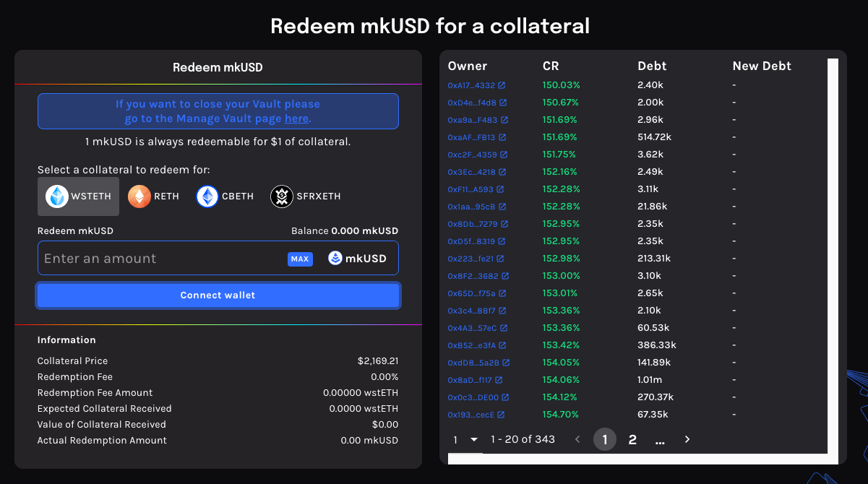This screenshot has width=868, height=484.
Task: Click the mkUSD token icon
Action: tap(335, 259)
